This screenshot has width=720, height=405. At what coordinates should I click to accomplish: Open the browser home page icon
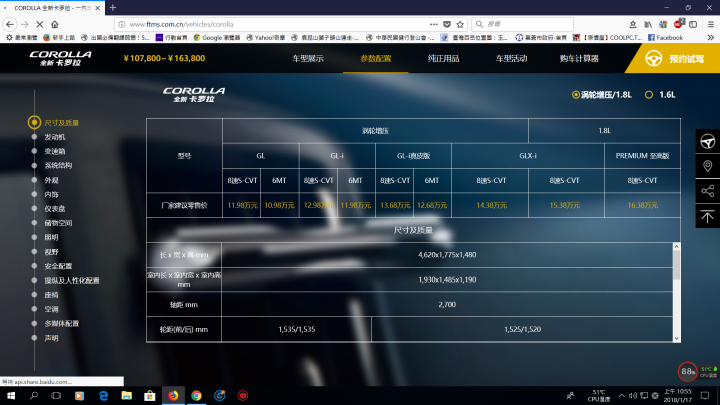click(55, 24)
